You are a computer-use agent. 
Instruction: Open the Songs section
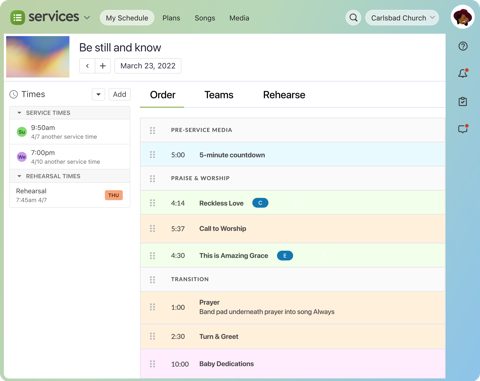click(x=205, y=18)
